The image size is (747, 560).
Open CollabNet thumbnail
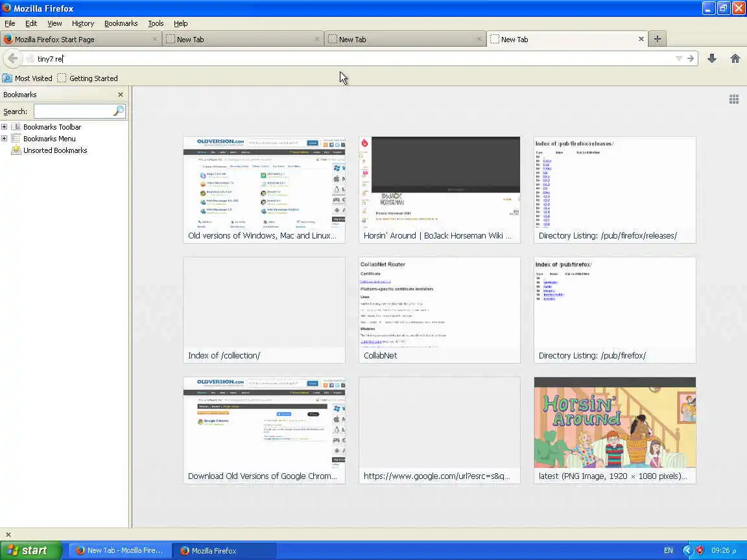click(x=439, y=310)
